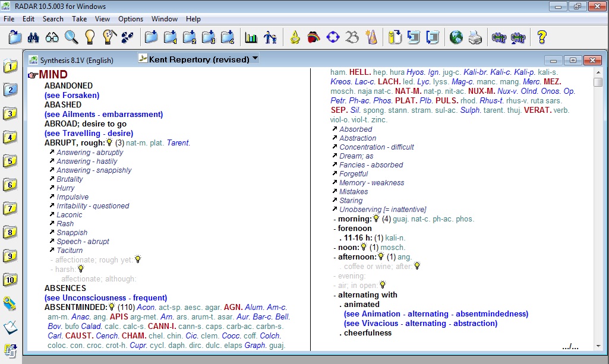This screenshot has width=609, height=364.
Task: Follow (see Unconsciousness - frequent) link
Action: click(x=106, y=297)
